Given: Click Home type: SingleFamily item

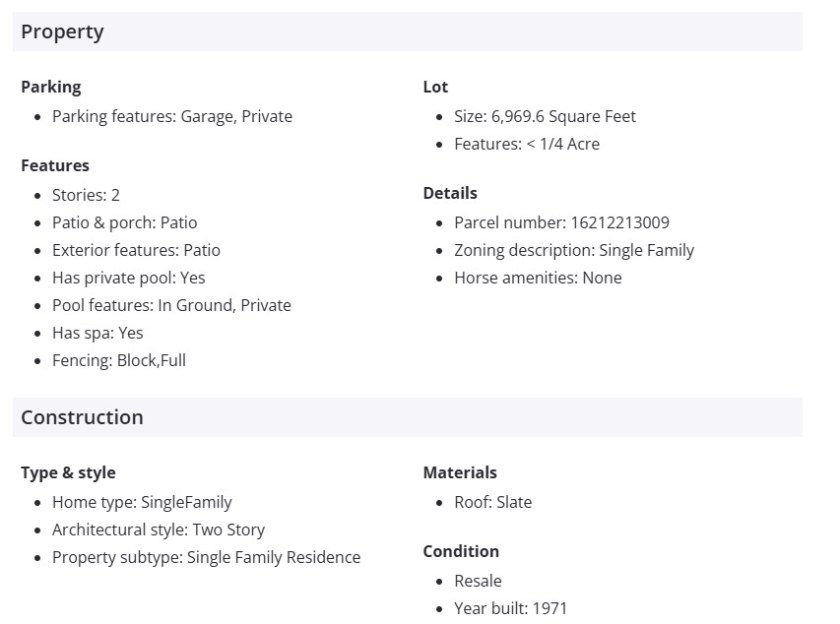Looking at the screenshot, I should pos(142,502).
